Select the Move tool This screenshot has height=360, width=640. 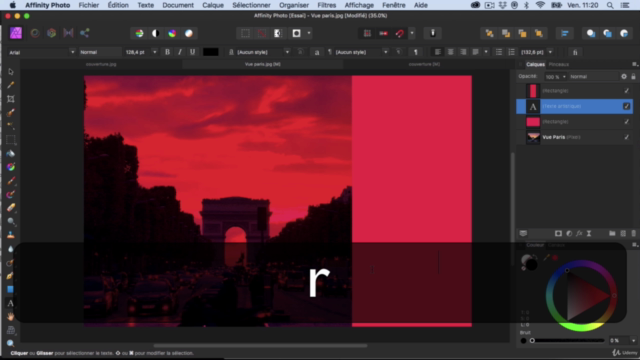pyautogui.click(x=11, y=71)
